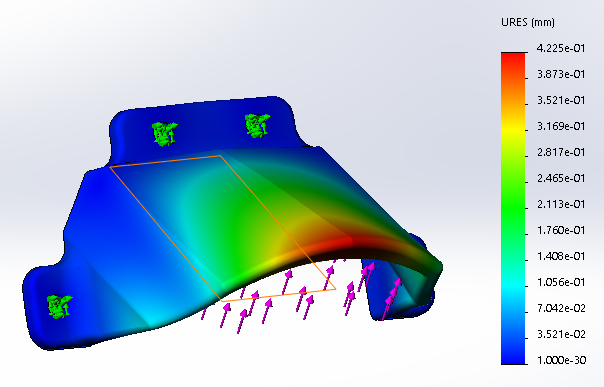Pick the 3.169e-01 legend label
The image size is (604, 387).
coord(561,126)
